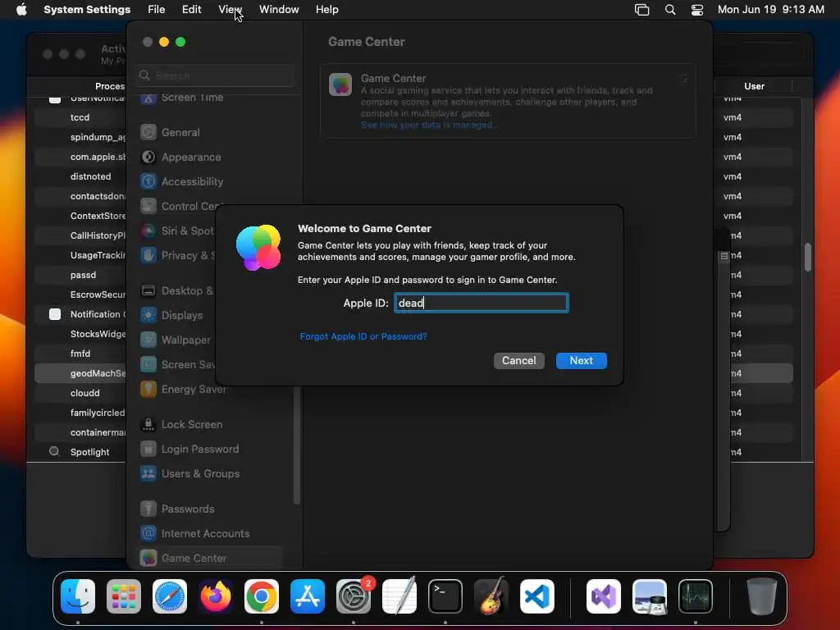Select the fmfd process row
Image resolution: width=840 pixels, height=630 pixels.
pyautogui.click(x=80, y=354)
